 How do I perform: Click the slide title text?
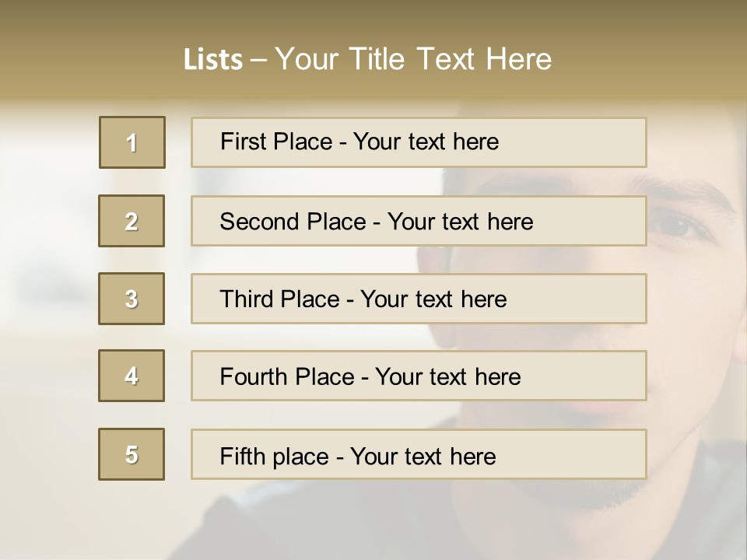(367, 59)
